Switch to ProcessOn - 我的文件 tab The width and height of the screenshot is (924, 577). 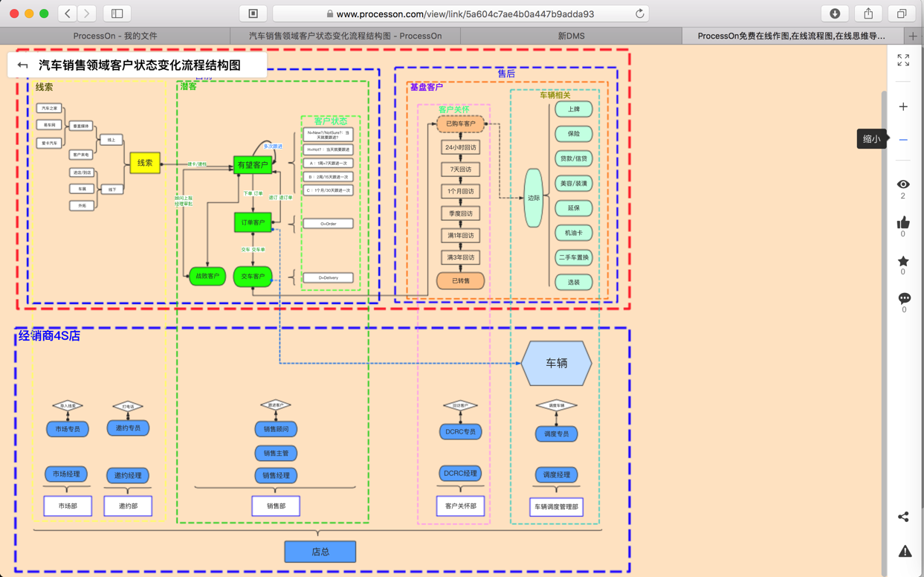115,36
